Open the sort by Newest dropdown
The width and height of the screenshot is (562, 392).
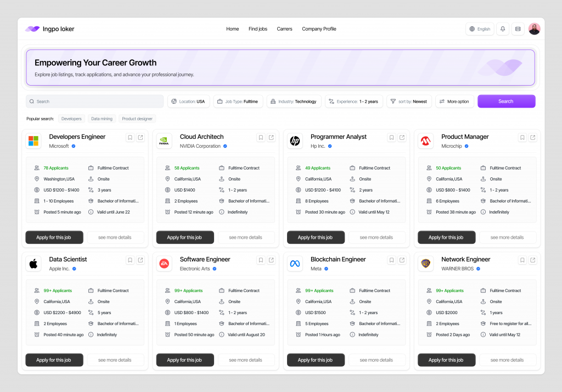point(409,102)
